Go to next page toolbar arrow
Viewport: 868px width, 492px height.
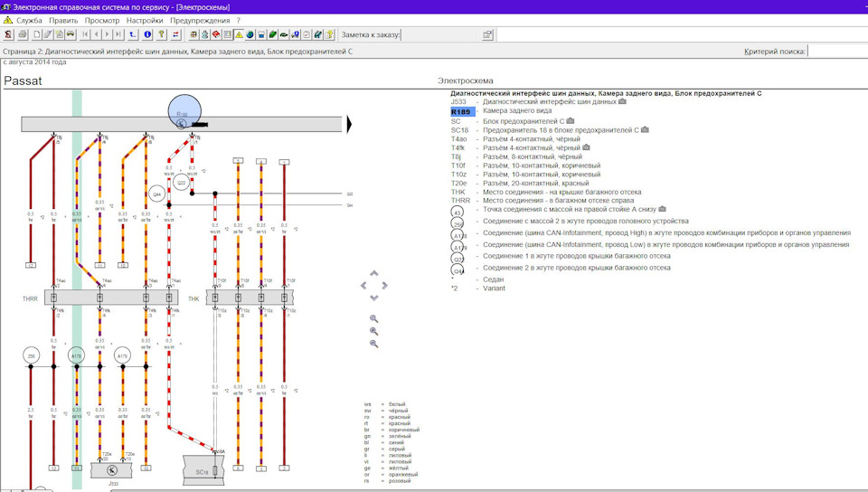108,34
